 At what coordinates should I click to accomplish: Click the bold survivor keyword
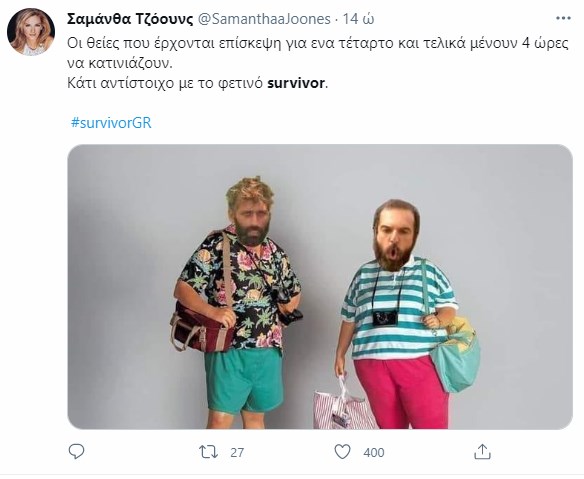tap(296, 83)
